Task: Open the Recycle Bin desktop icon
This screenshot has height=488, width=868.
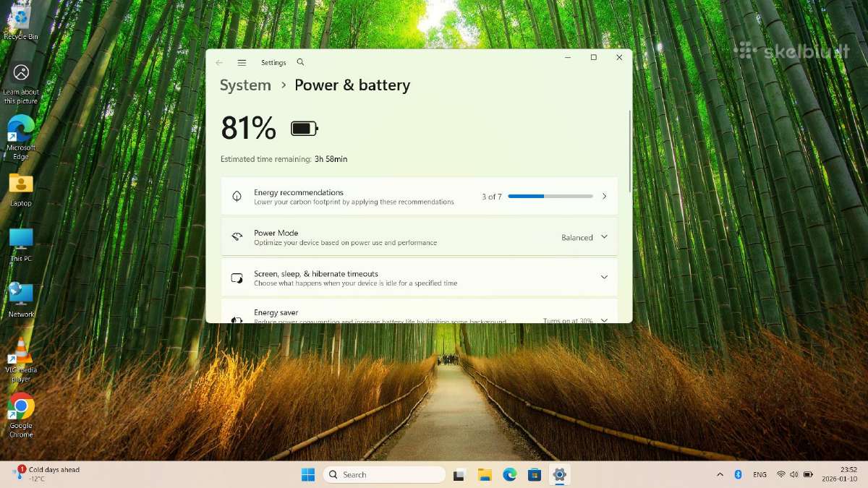Action: [x=21, y=22]
